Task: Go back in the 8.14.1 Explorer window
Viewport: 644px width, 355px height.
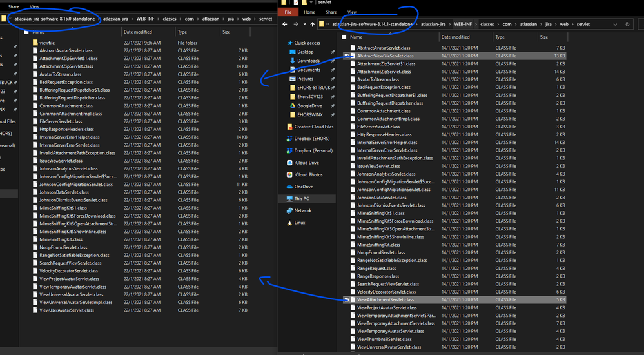Action: coord(285,25)
